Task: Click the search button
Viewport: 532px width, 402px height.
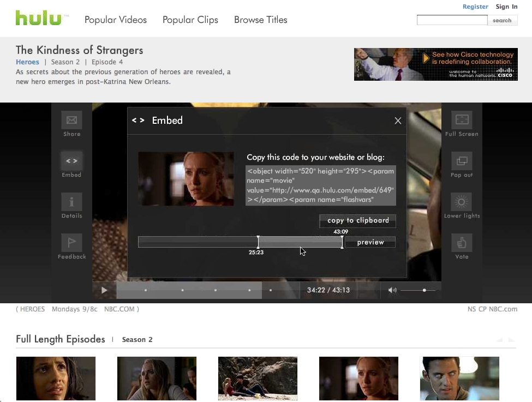Action: 502,20
